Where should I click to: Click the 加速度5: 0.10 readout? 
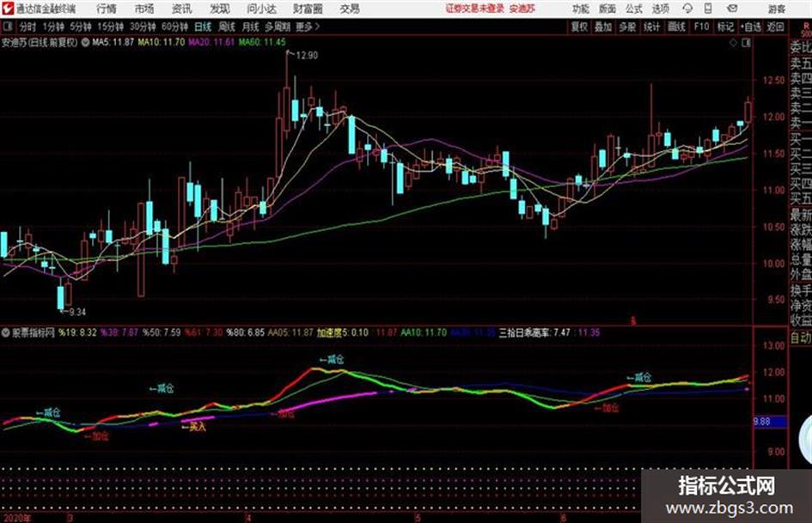click(342, 332)
